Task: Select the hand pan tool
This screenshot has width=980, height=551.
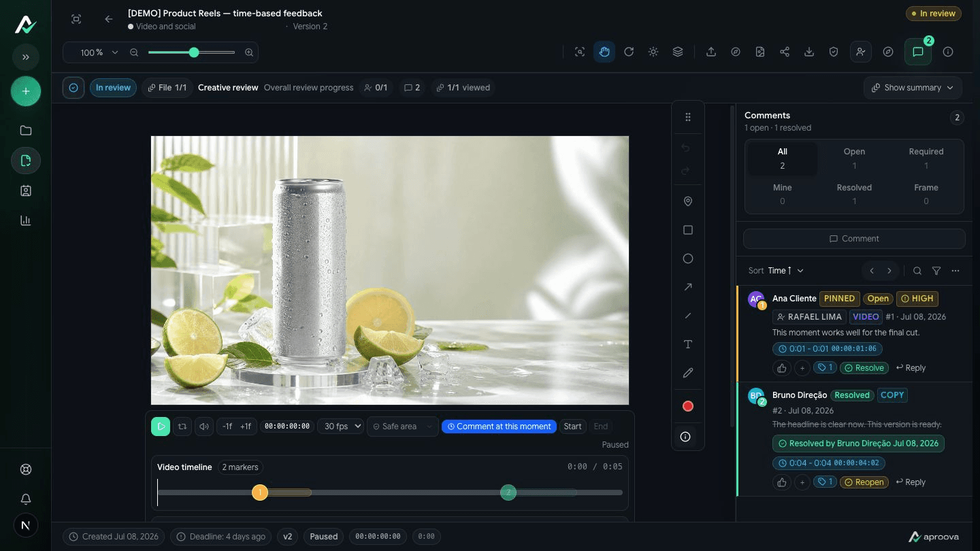Action: [x=604, y=52]
